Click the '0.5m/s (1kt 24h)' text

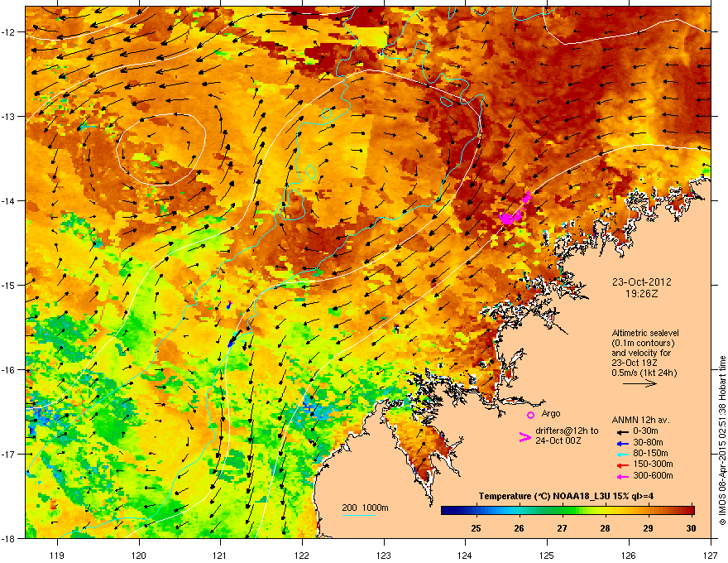pos(644,373)
